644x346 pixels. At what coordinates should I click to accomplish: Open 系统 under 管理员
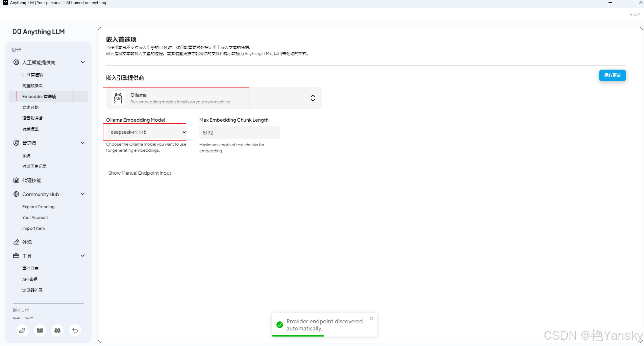click(x=26, y=155)
